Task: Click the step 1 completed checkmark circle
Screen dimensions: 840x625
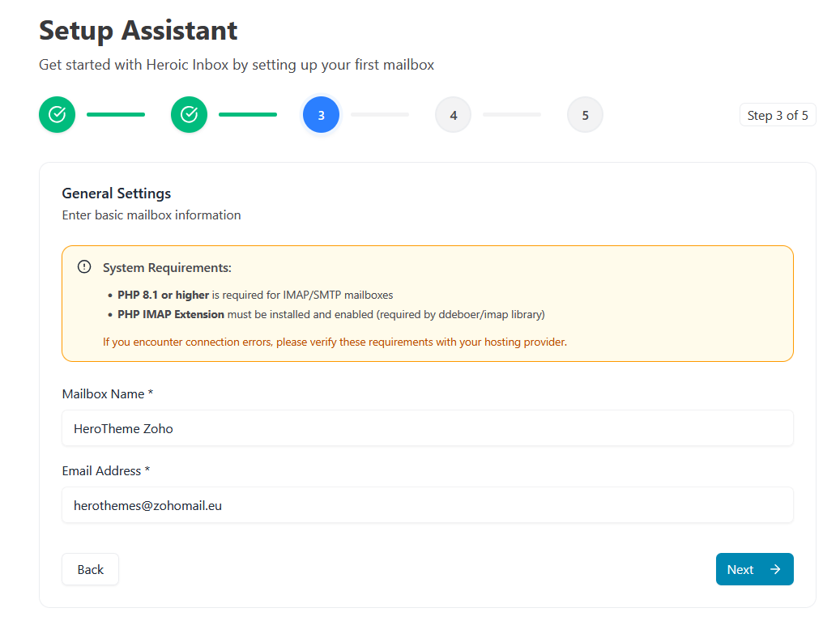Action: [57, 115]
